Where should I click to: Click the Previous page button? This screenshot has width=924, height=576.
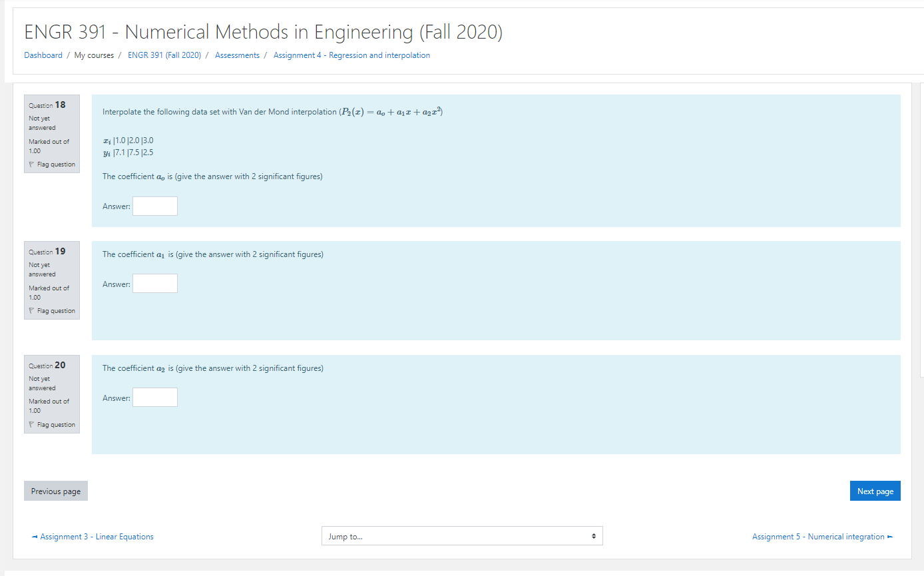click(x=55, y=491)
